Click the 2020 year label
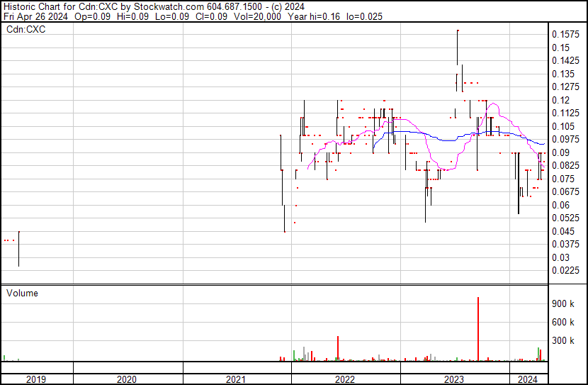Viewport: 588px width, 385px height. point(126,379)
